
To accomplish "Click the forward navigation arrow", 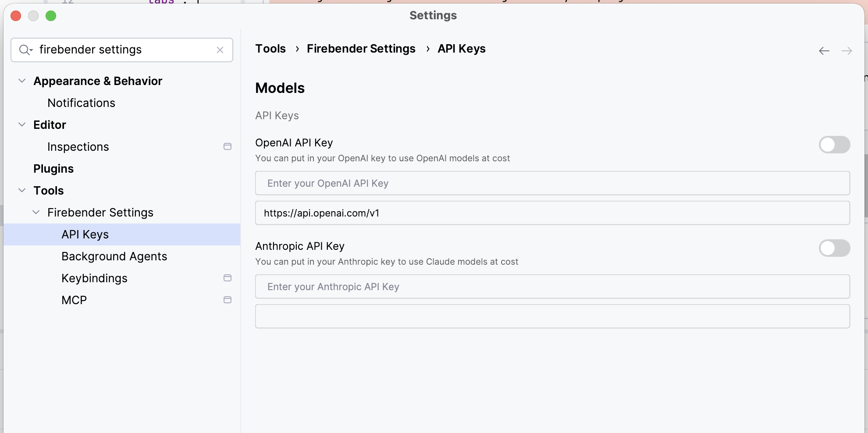I will pyautogui.click(x=847, y=50).
